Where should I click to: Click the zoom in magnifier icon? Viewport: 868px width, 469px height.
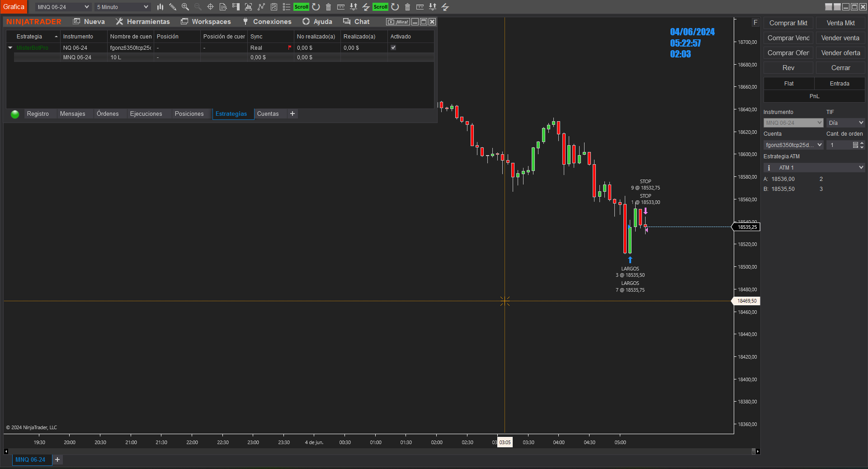[185, 7]
